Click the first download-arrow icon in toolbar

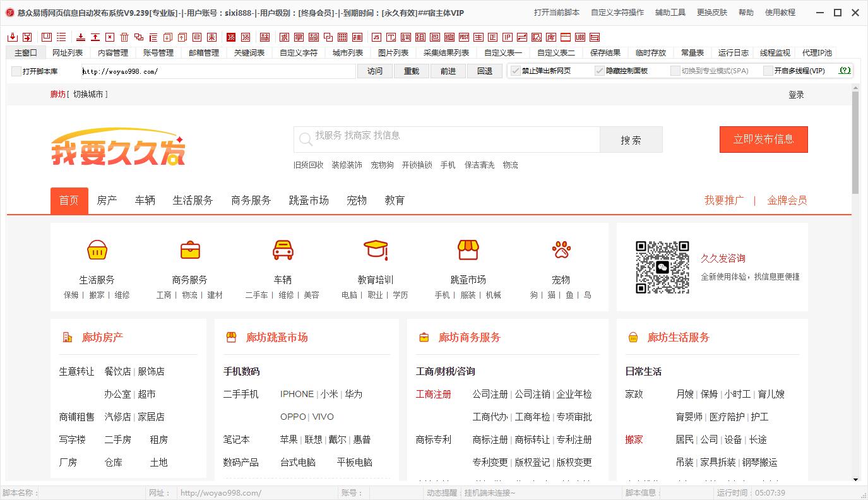tap(13, 37)
